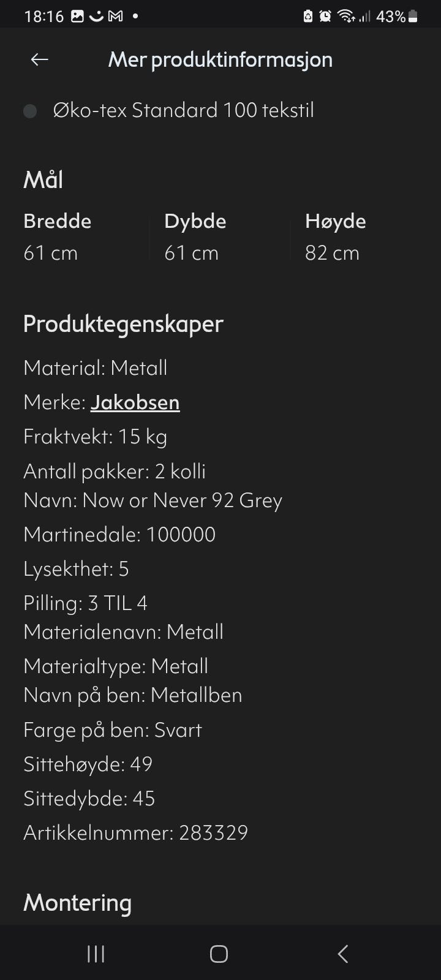
Task: Tap the Mer produktinformasjon page title
Action: (220, 59)
